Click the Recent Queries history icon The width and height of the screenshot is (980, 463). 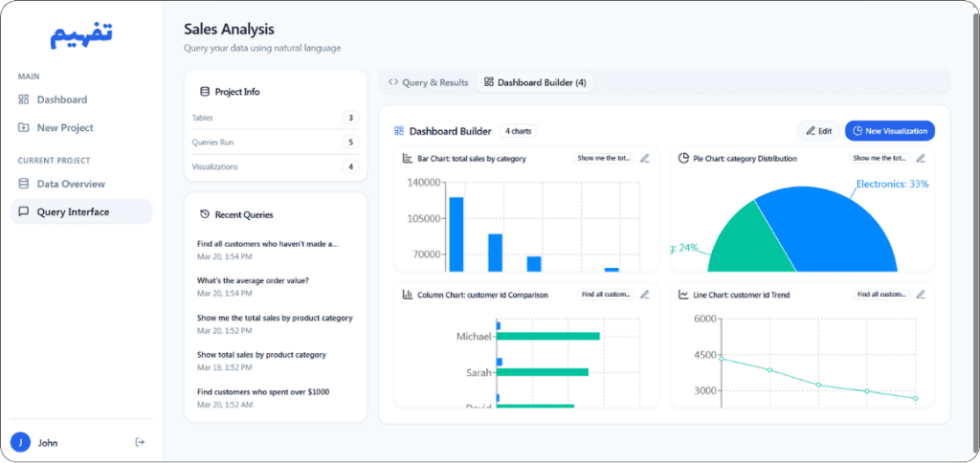[205, 214]
